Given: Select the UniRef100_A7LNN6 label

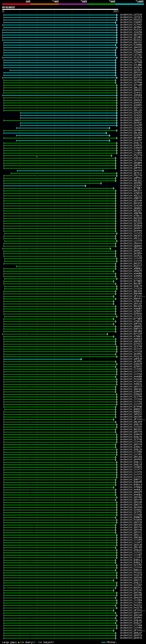Looking at the screenshot, I should coord(131,65).
